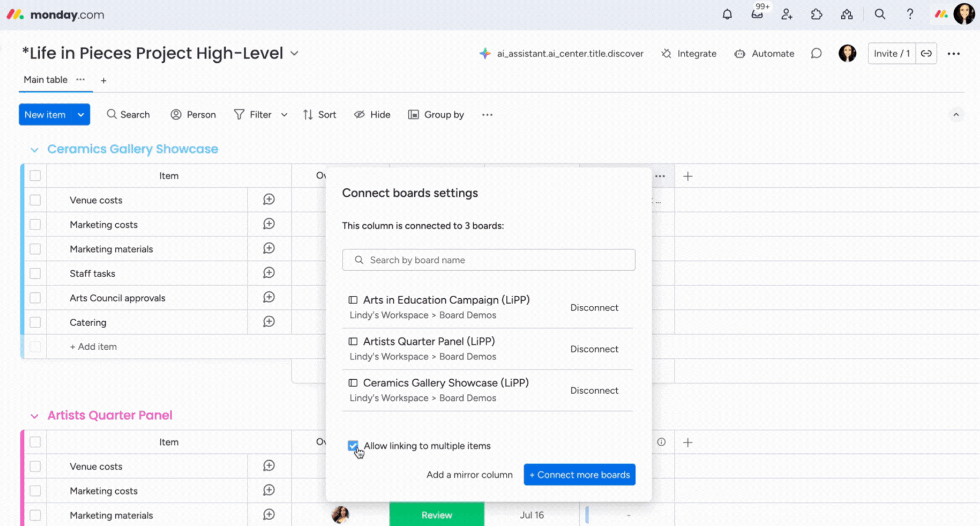980x526 pixels.
Task: Open the board title dropdown arrow
Action: (x=294, y=53)
